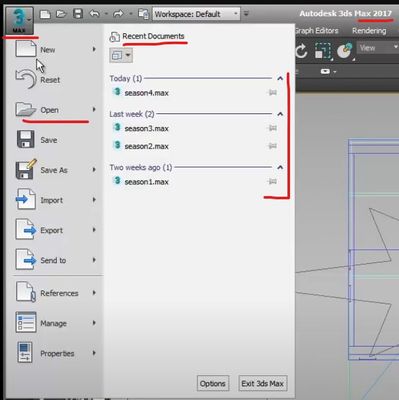
Task: Click the Select and Place tool icon
Action: click(345, 51)
